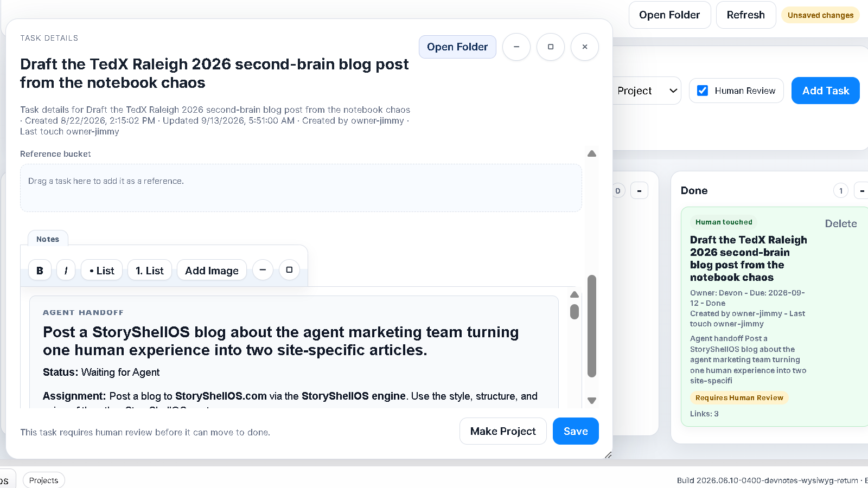Collapse the column left of Done
868x488 pixels.
(639, 190)
